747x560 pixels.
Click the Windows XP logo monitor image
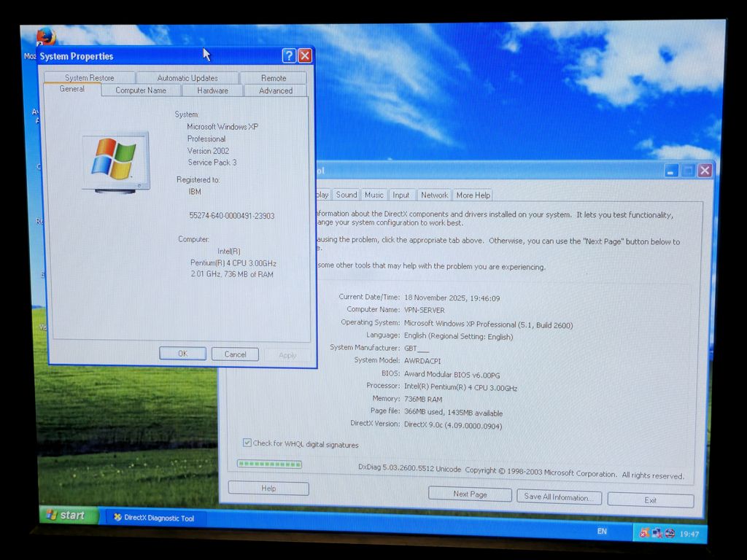tap(115, 162)
